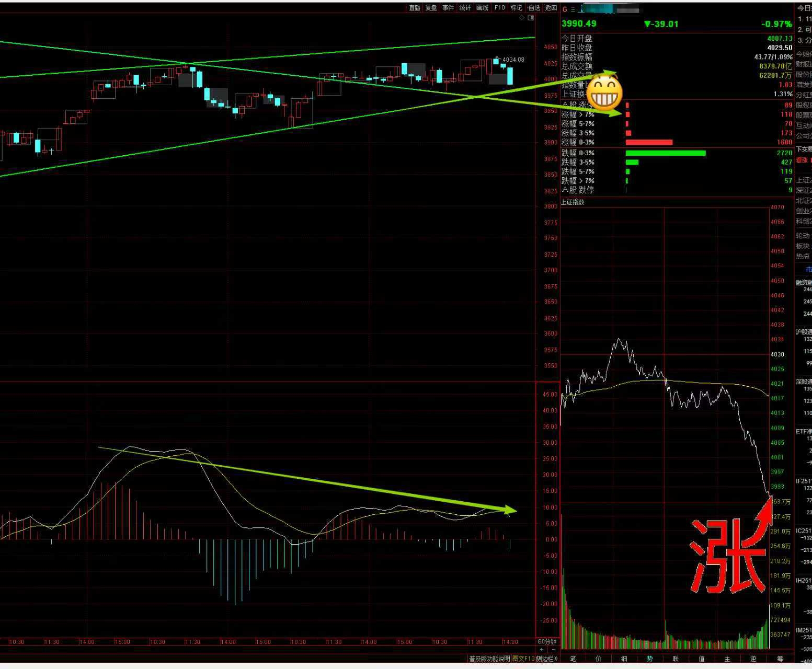Click the 涨幅 3-5% row
The width and height of the screenshot is (812, 669).
coord(677,133)
